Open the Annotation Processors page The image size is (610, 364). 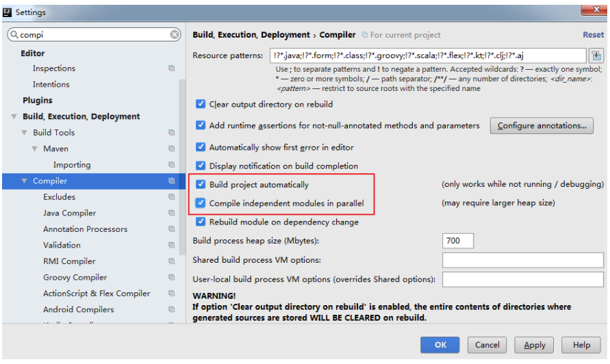(x=85, y=229)
